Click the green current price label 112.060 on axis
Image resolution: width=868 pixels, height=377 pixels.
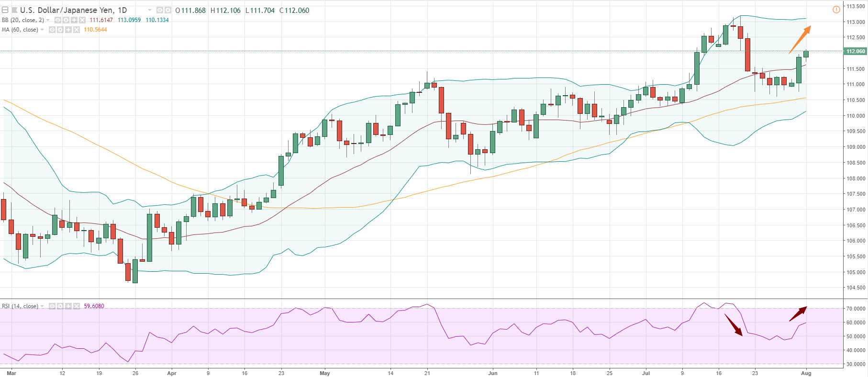[855, 51]
